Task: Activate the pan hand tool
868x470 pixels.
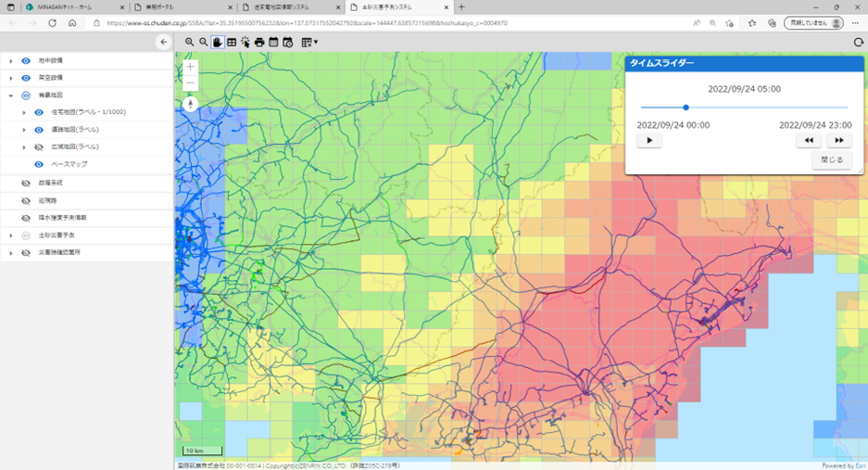Action: (218, 42)
